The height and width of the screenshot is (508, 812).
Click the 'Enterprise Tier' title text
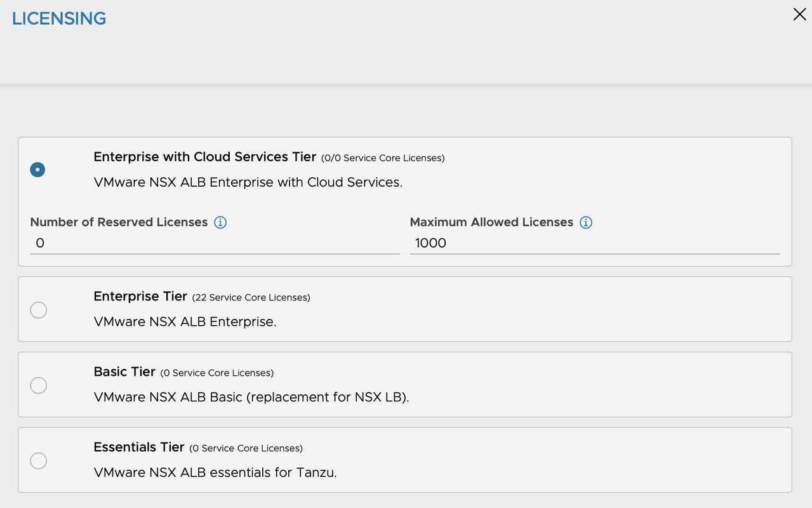(x=140, y=297)
